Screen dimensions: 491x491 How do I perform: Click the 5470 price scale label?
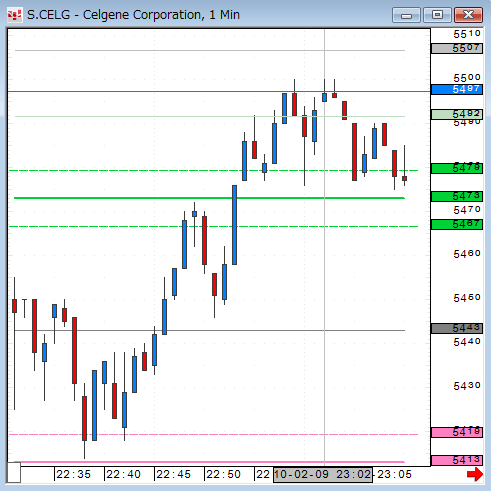[x=467, y=210]
